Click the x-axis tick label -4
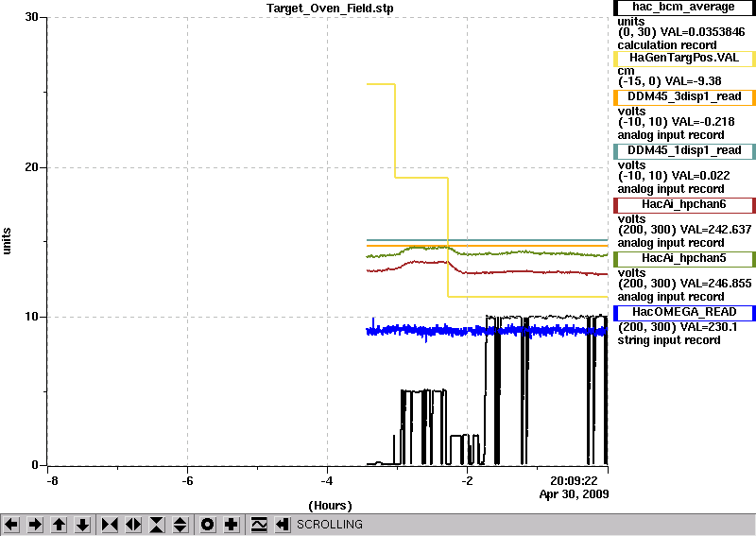Image resolution: width=756 pixels, height=536 pixels. (x=327, y=481)
